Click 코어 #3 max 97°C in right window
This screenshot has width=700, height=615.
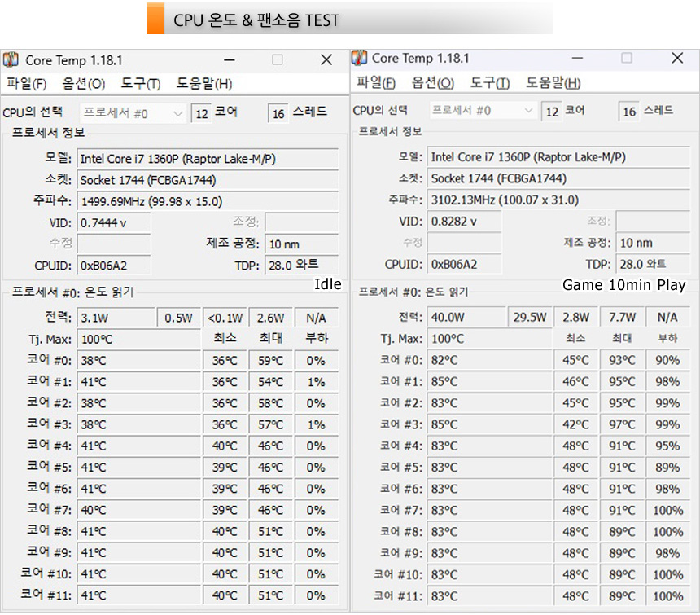pyautogui.click(x=622, y=424)
